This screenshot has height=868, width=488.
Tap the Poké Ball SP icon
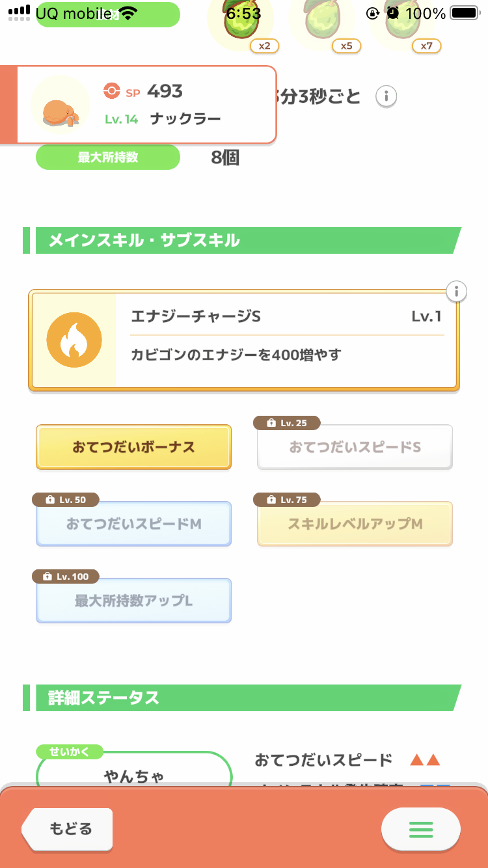[112, 92]
